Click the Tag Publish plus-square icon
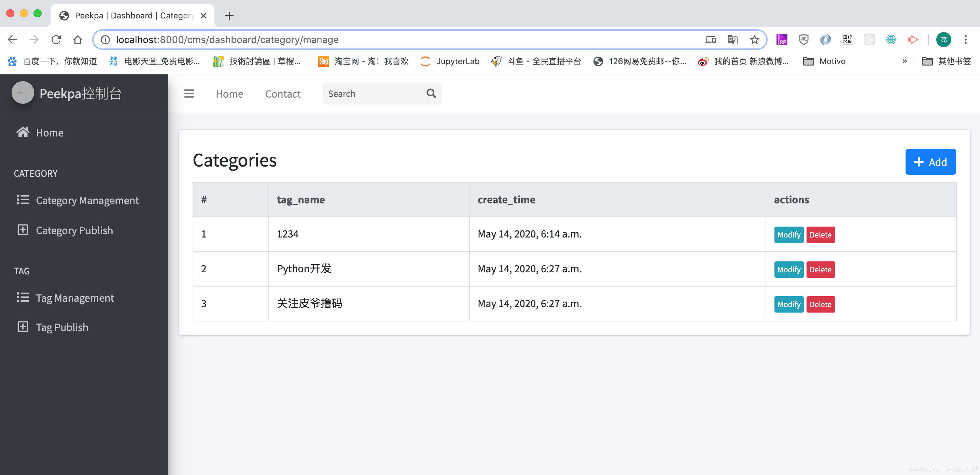980x475 pixels. click(23, 327)
